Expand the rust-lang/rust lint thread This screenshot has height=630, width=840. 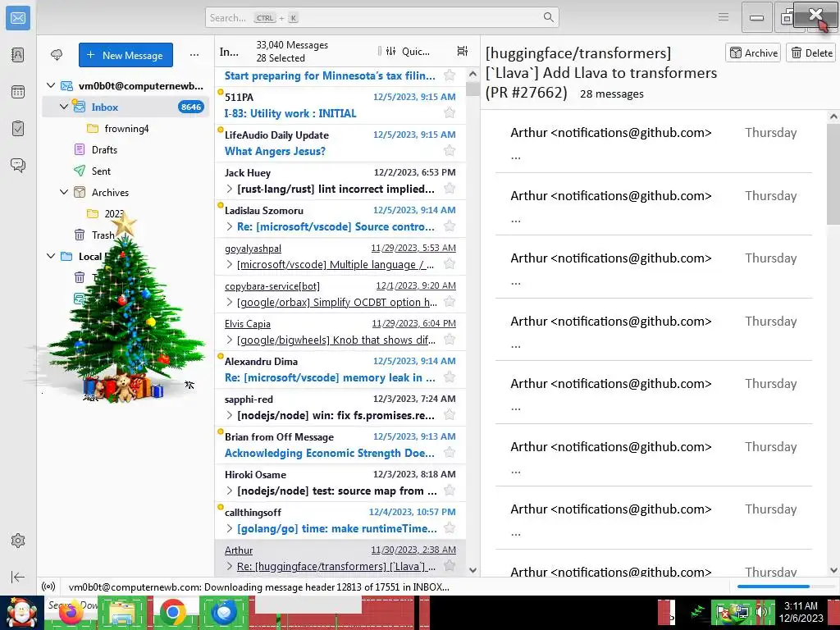click(x=230, y=189)
